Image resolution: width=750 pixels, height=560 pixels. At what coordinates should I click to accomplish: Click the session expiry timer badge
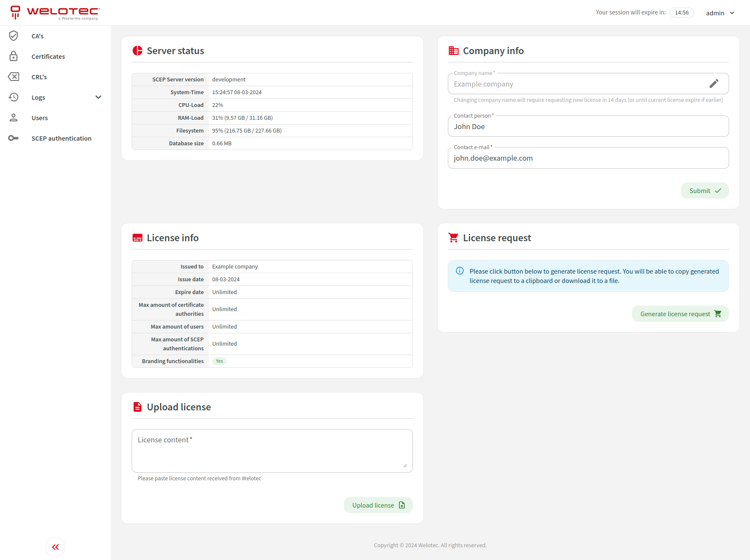pos(681,13)
